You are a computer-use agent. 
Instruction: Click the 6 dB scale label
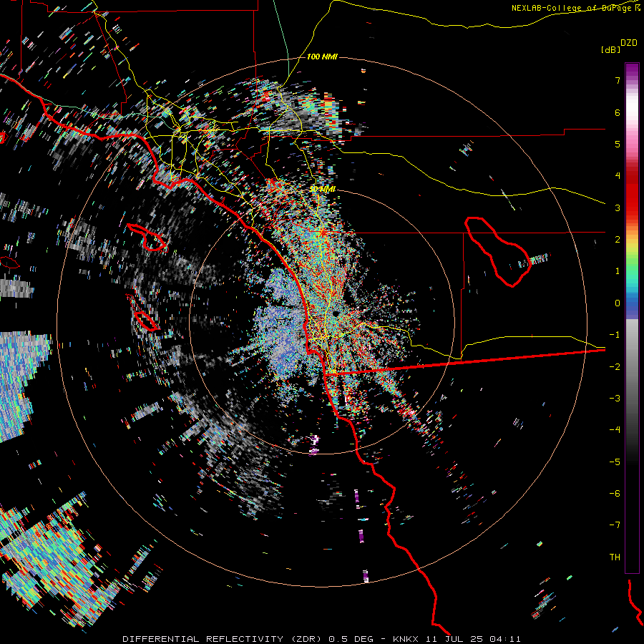(618, 112)
